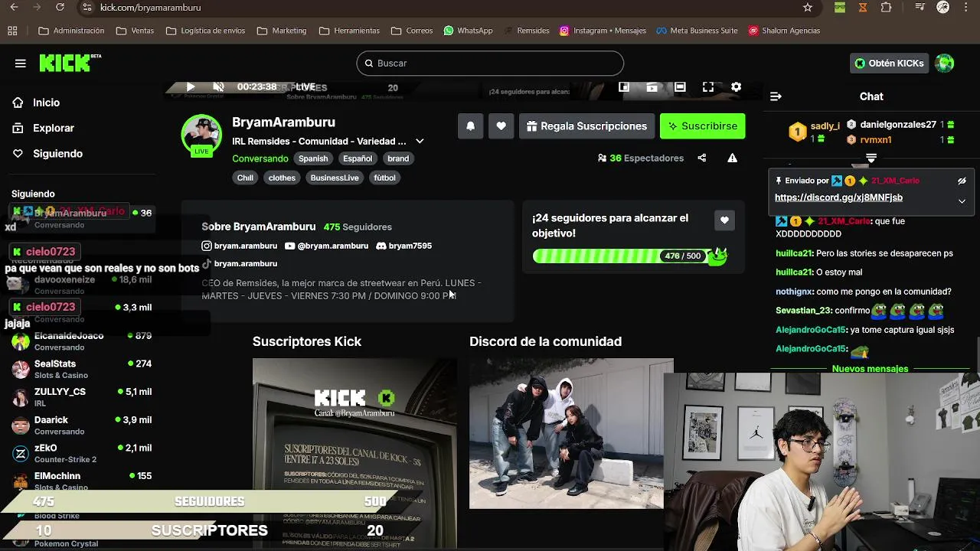
Task: Open WhatsApp bookmark
Action: point(468,31)
